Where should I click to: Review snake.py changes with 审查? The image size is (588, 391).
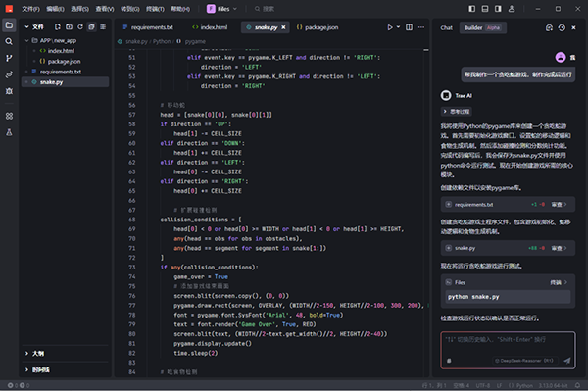pos(559,248)
